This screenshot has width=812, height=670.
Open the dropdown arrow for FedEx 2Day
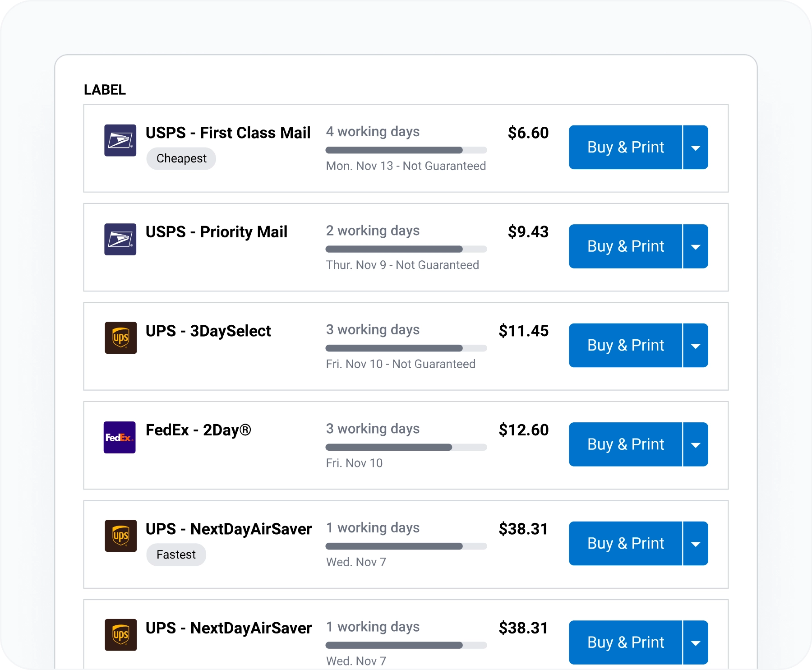click(696, 444)
